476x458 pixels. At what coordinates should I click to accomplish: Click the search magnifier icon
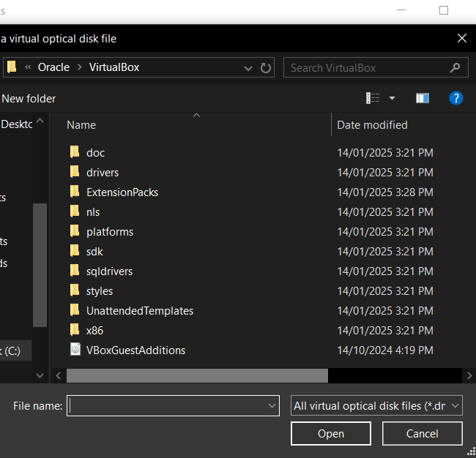coord(455,67)
